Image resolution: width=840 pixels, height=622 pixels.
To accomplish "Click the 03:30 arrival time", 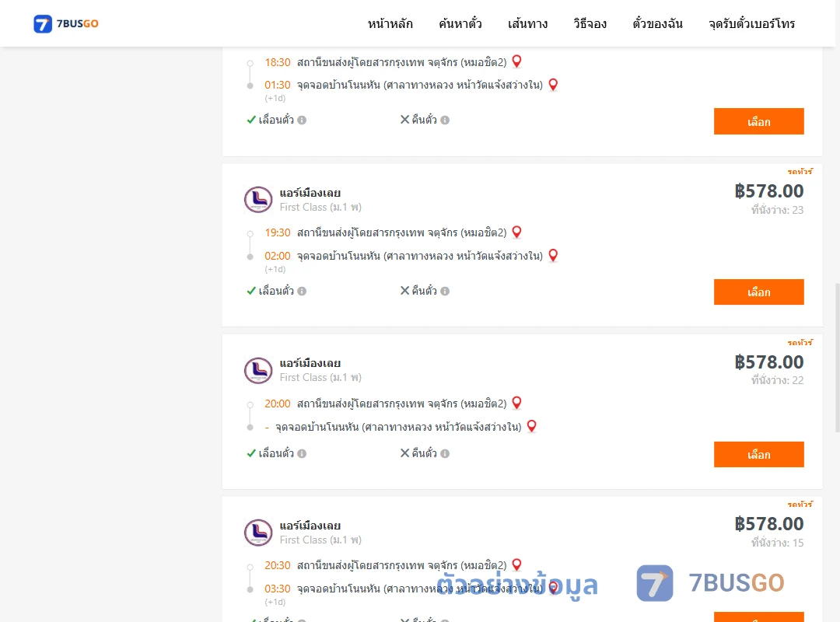I will tap(278, 589).
